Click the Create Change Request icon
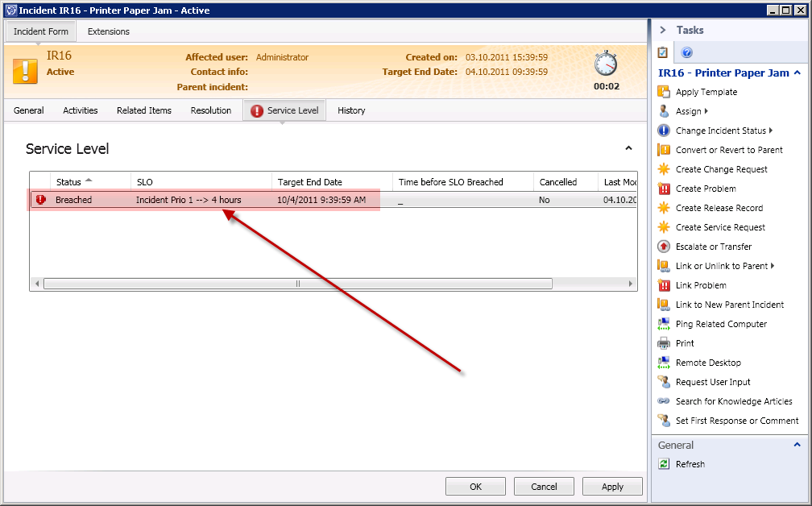 coord(664,169)
